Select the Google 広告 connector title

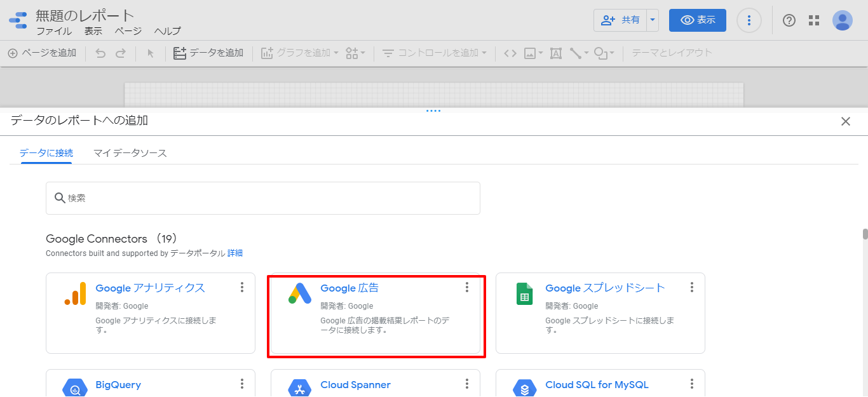click(x=349, y=288)
